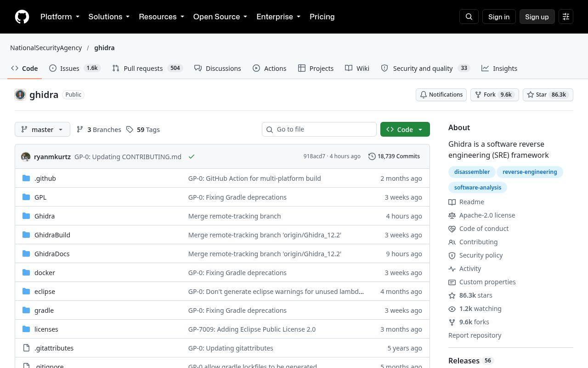This screenshot has height=368, width=588.
Task: Expand the Solutions menu
Action: [x=109, y=17]
